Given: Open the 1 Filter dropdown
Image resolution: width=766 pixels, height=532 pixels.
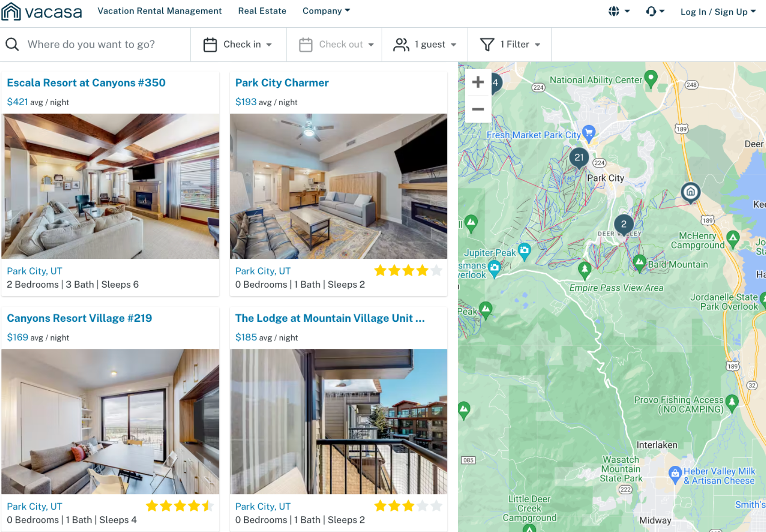Looking at the screenshot, I should click(x=510, y=44).
